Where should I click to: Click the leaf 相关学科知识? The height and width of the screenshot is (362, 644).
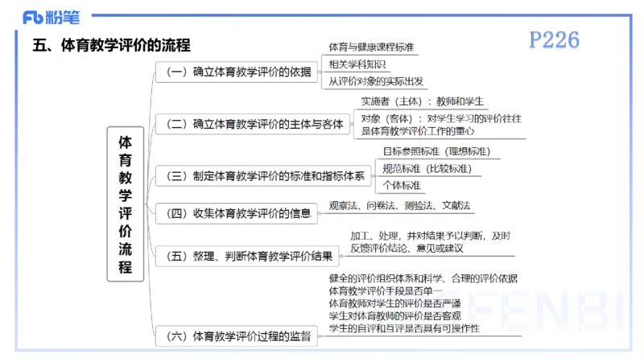tap(357, 64)
